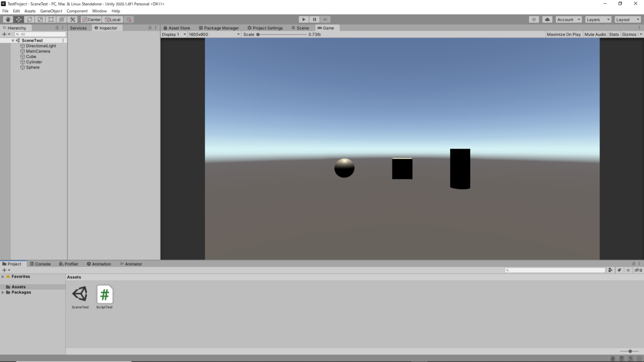Toggle favorites star in Project search bar
Viewport: 644px width, 362px height.
(x=628, y=270)
